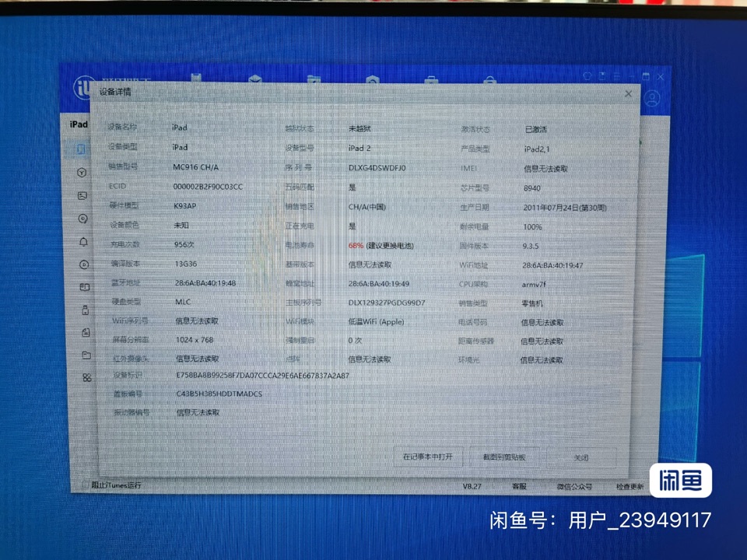This screenshot has height=560, width=747.
Task: Click the ECID value 000002B2F90C03CC
Action: 209,187
